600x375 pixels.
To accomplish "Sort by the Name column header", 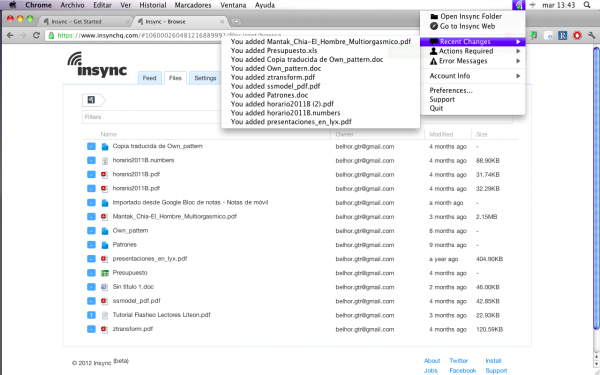I will (109, 134).
